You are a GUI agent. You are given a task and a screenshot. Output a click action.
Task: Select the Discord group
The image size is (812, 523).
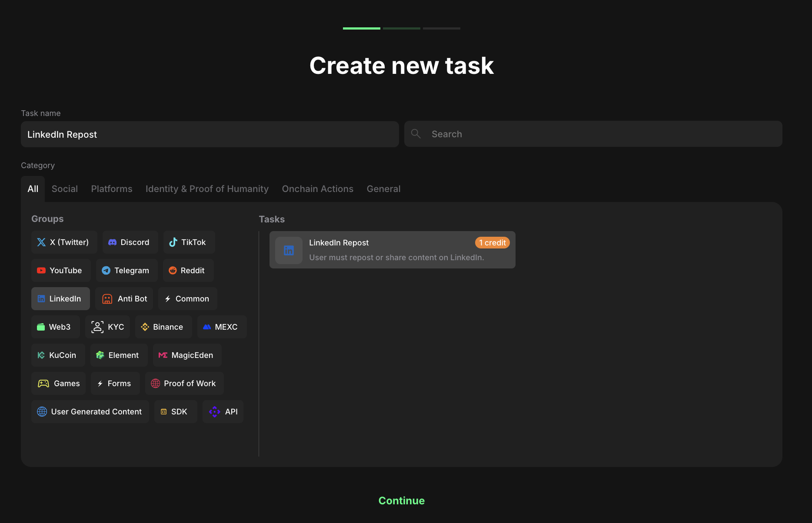130,242
